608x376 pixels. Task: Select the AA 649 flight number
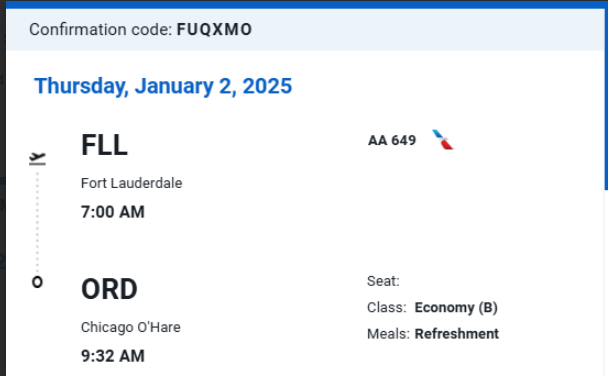pyautogui.click(x=392, y=140)
